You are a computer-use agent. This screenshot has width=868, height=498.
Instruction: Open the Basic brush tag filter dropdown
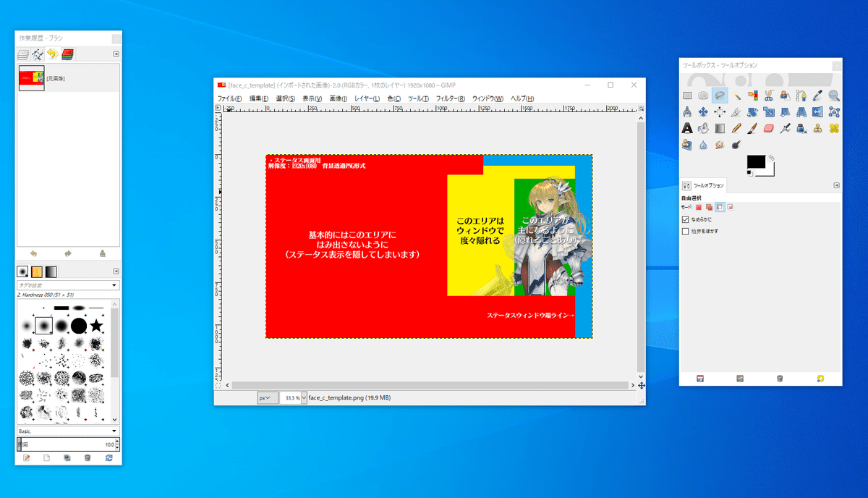68,430
